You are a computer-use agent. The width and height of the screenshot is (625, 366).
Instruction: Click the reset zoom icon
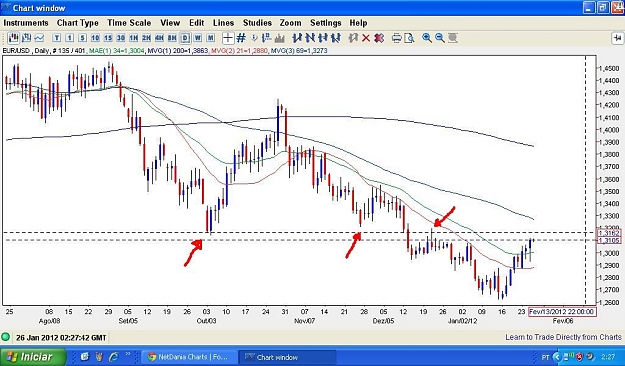pos(452,38)
